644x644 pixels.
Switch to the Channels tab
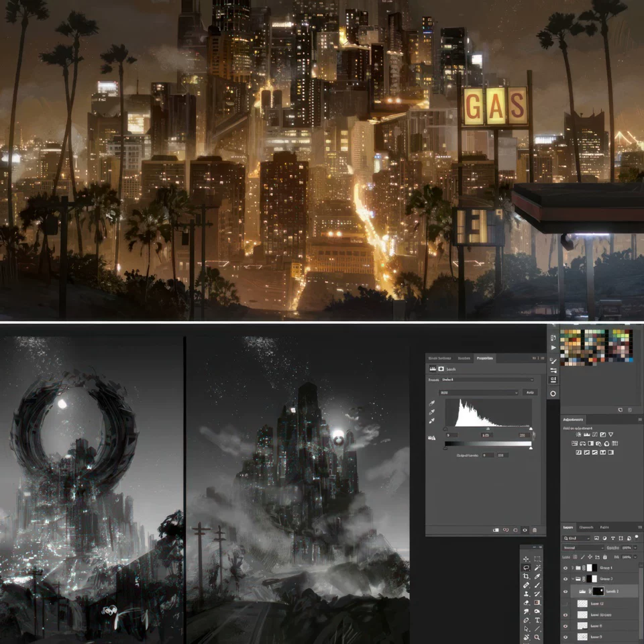[586, 527]
